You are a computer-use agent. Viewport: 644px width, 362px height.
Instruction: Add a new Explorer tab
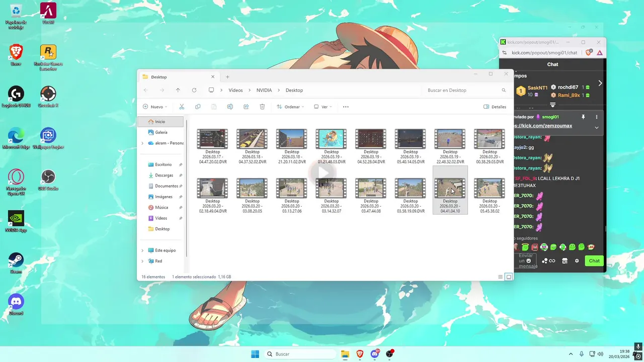[x=227, y=77]
